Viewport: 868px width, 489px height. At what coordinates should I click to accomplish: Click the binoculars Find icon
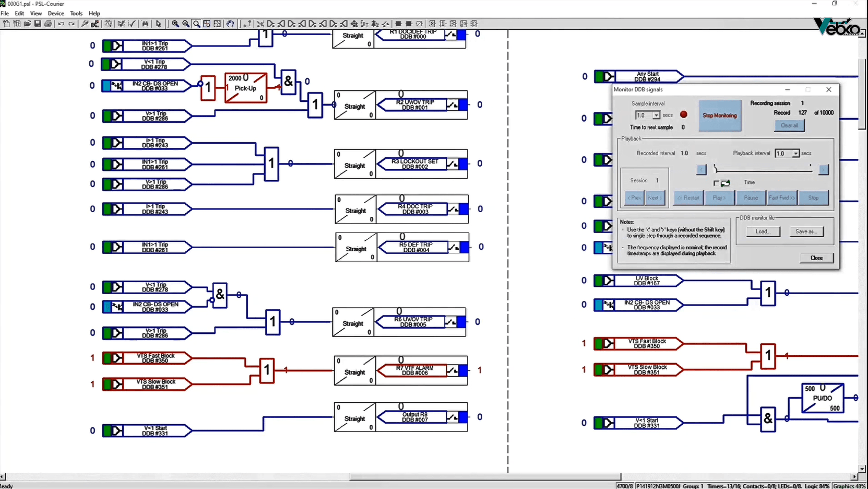click(145, 24)
